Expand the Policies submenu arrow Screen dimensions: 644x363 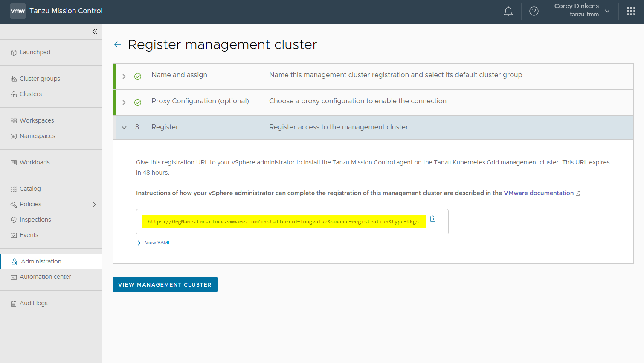pos(95,205)
